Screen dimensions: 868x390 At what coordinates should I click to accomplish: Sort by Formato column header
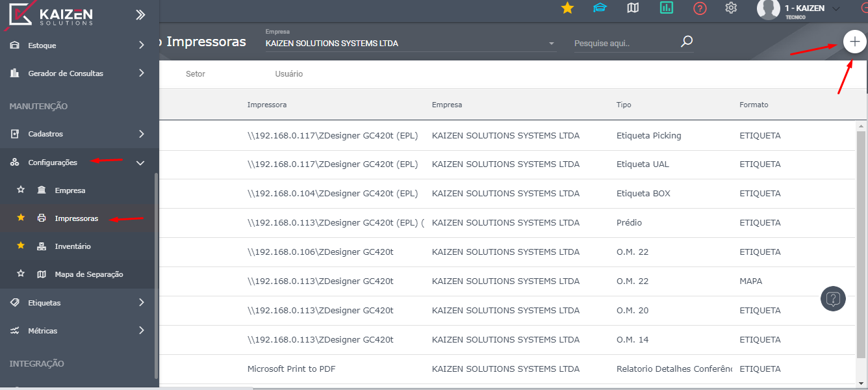[x=754, y=105]
